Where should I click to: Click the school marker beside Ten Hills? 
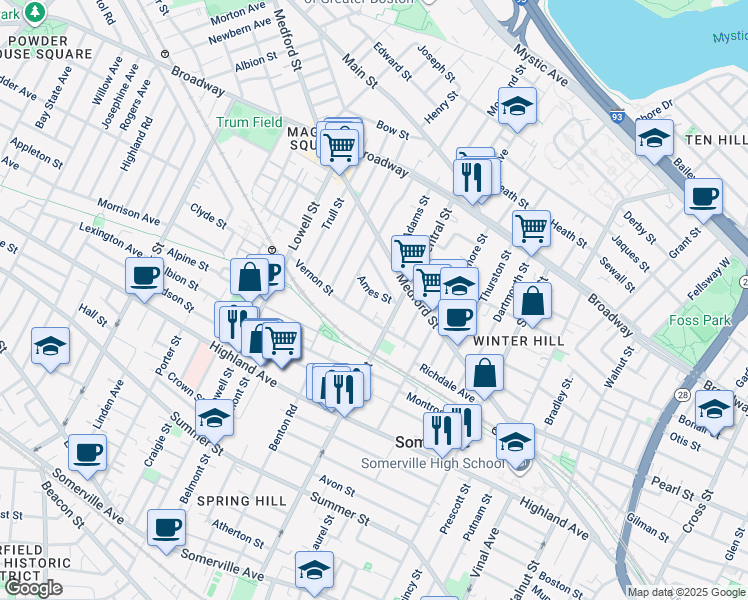[x=654, y=138]
